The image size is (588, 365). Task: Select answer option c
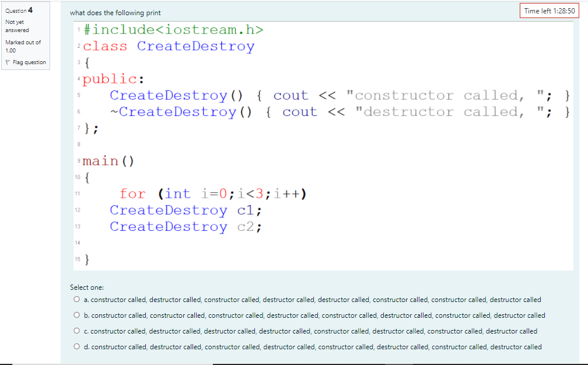point(76,331)
